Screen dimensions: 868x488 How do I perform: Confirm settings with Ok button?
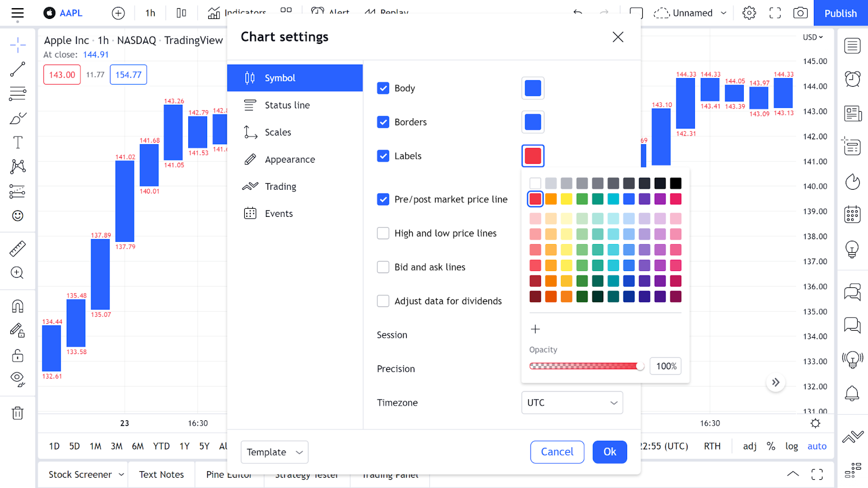(x=610, y=452)
